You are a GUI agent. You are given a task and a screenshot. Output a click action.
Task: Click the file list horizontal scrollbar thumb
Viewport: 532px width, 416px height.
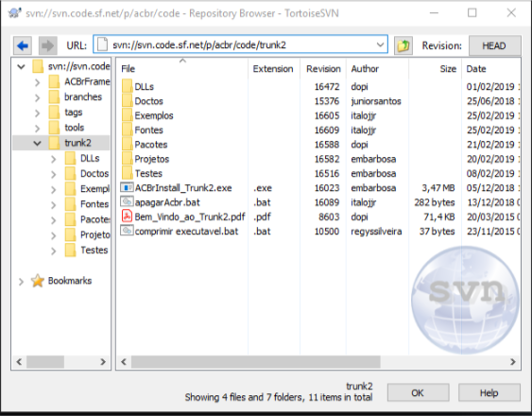[256, 362]
